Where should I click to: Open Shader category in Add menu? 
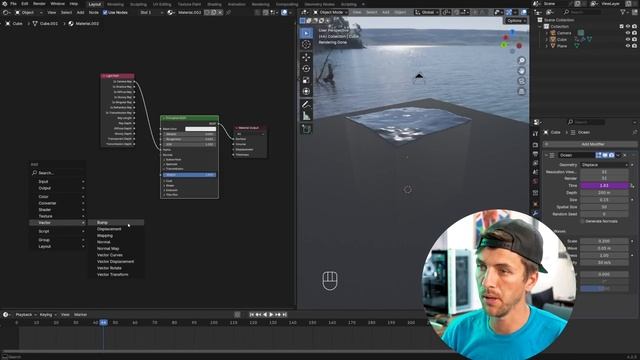[x=58, y=209]
